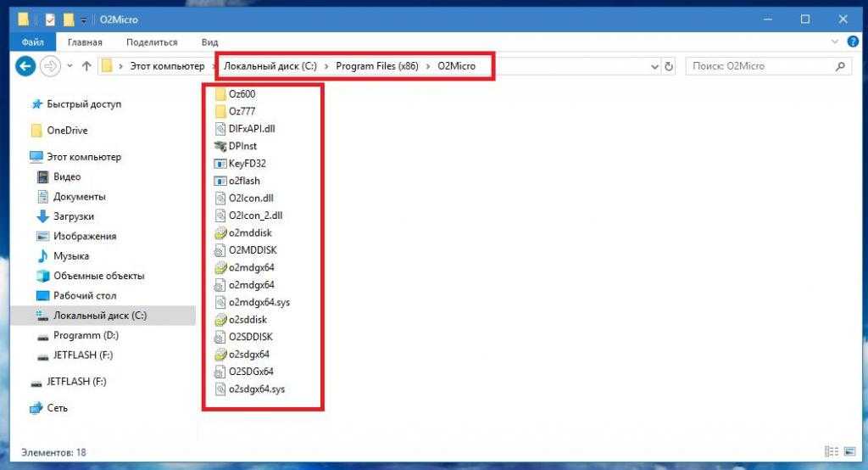
Task: Click O2Micro breadcrumb segment
Action: [457, 66]
